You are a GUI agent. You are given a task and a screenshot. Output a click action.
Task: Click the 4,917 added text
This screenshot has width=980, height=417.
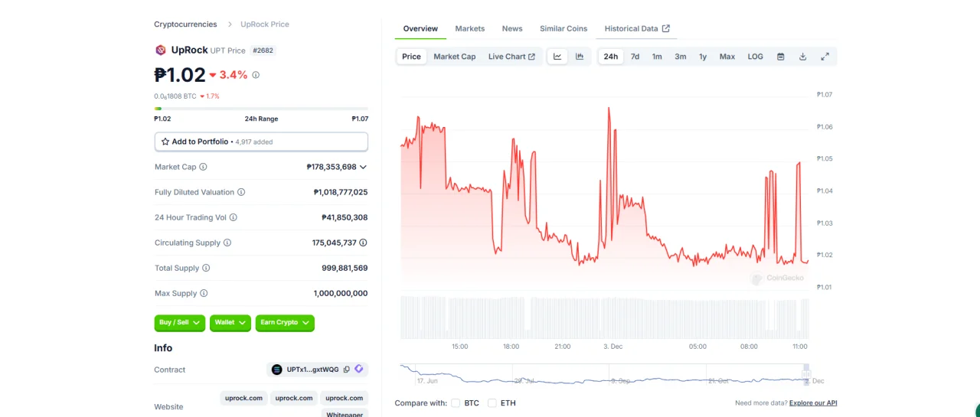coord(254,142)
